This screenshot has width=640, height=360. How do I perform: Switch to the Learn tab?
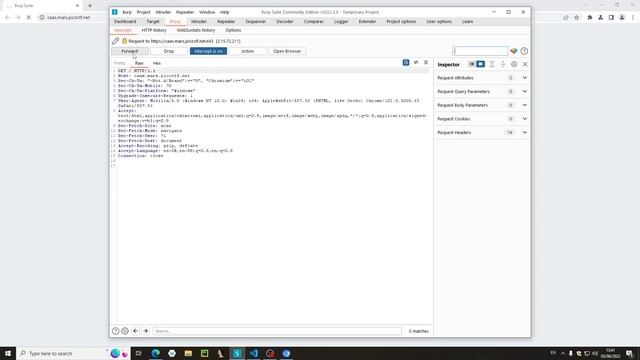click(x=467, y=21)
